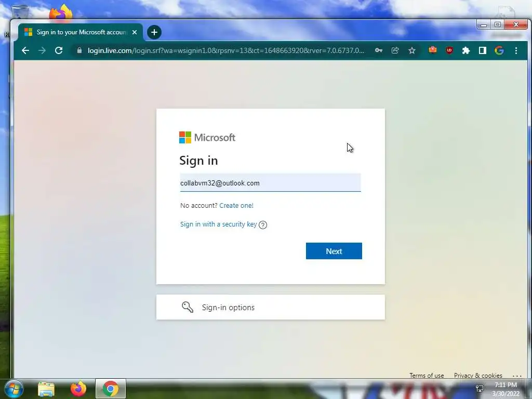This screenshot has height=399, width=532.
Task: Open the security key help icon
Action: 263,225
